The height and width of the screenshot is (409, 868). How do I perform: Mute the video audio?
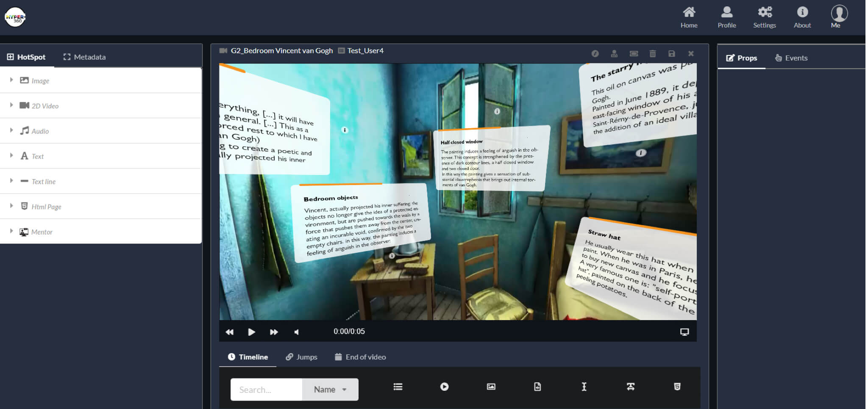(x=296, y=332)
